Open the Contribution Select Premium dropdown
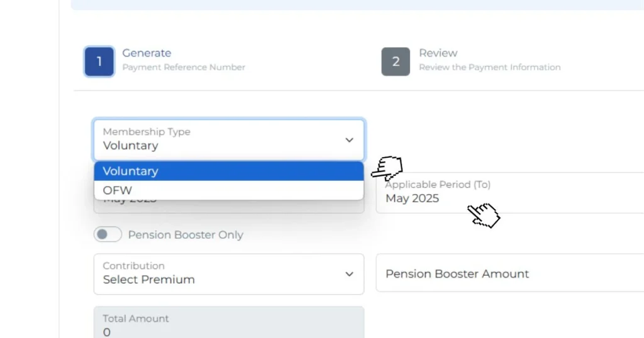The width and height of the screenshot is (644, 338). [229, 274]
